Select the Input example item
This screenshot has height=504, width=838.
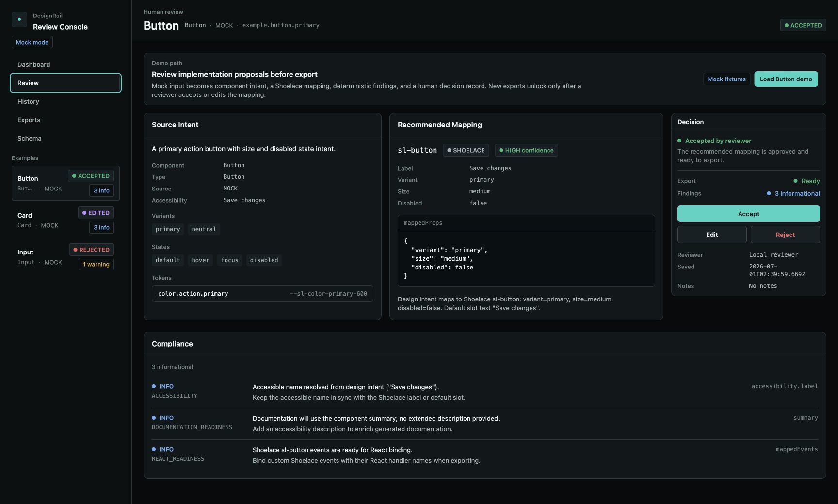tap(65, 257)
